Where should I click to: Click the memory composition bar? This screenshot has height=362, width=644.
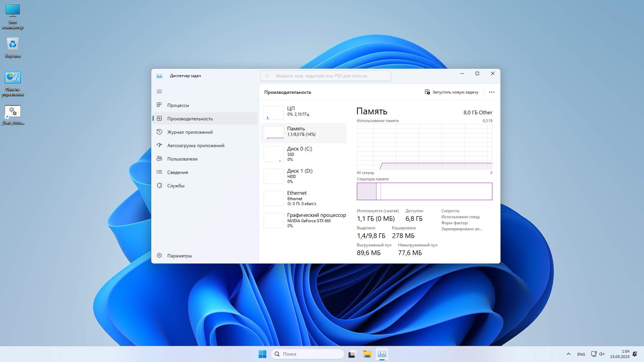(x=424, y=191)
